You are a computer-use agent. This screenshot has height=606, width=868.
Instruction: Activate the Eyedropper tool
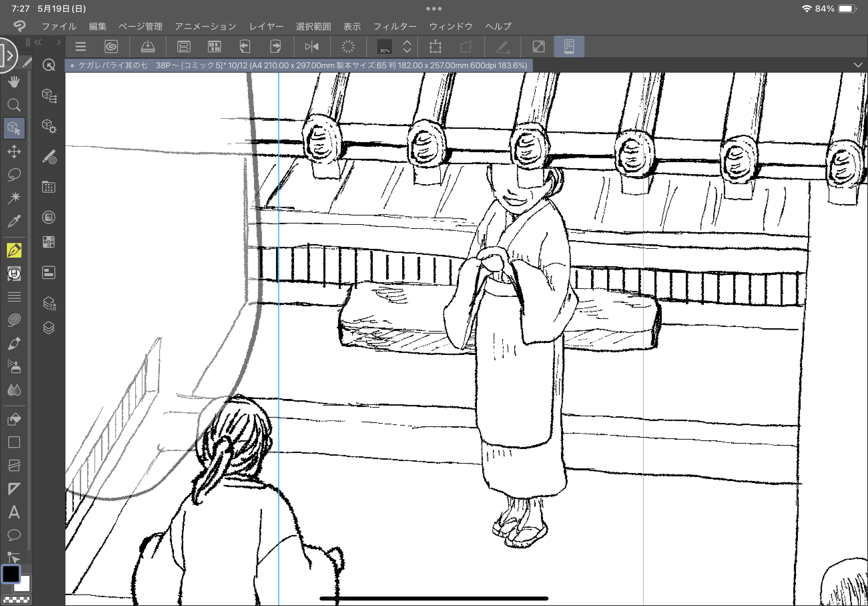pos(14,221)
